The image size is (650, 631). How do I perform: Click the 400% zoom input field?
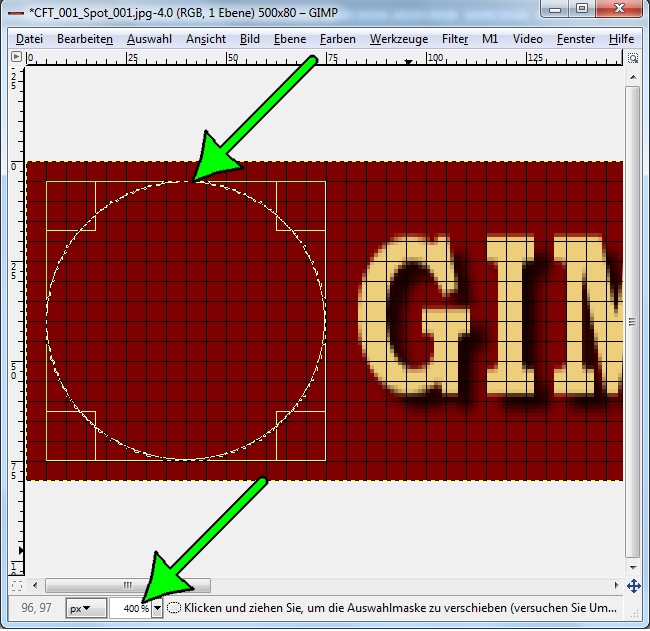[130, 609]
